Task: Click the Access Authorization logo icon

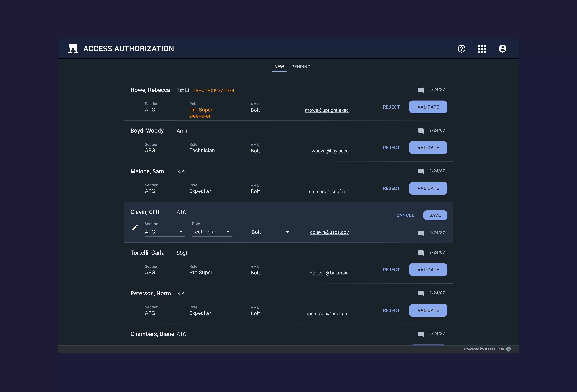Action: pos(73,49)
